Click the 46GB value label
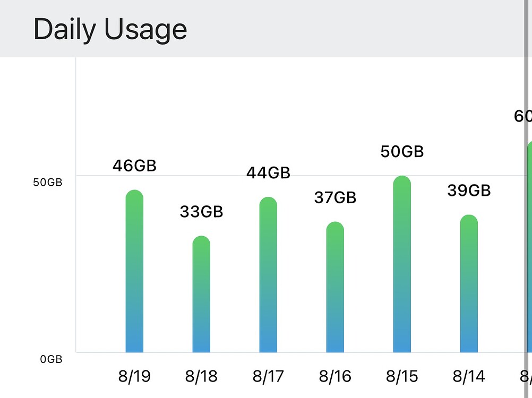The image size is (532, 398). pos(134,166)
